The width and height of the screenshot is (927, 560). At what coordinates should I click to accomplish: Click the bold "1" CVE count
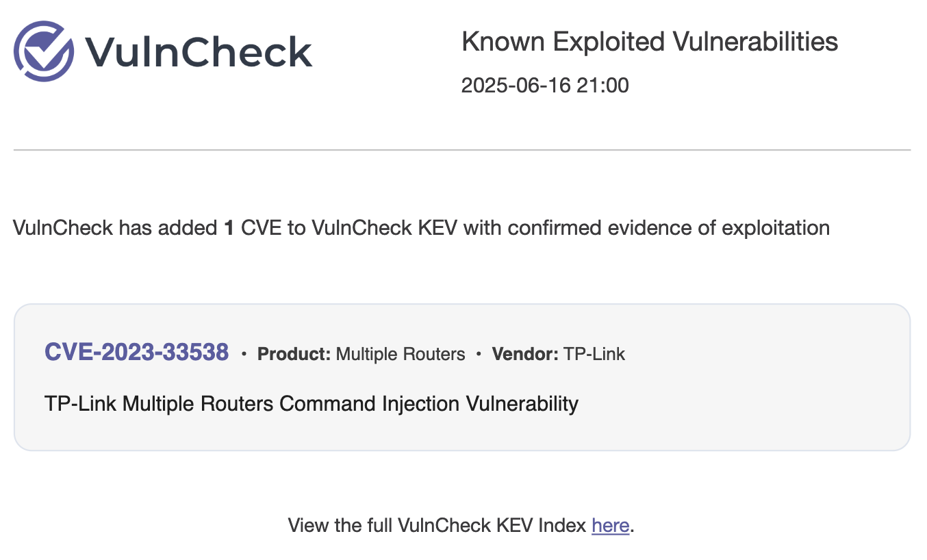point(229,228)
